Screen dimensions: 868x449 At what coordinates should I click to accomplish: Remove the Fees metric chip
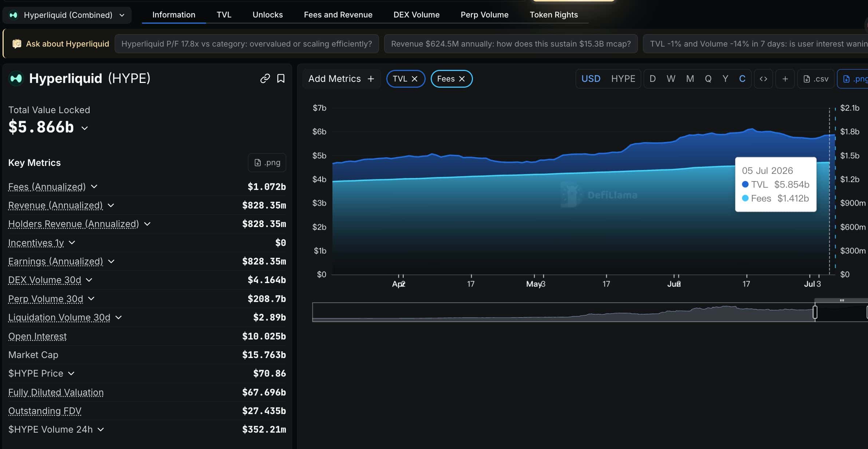(462, 79)
